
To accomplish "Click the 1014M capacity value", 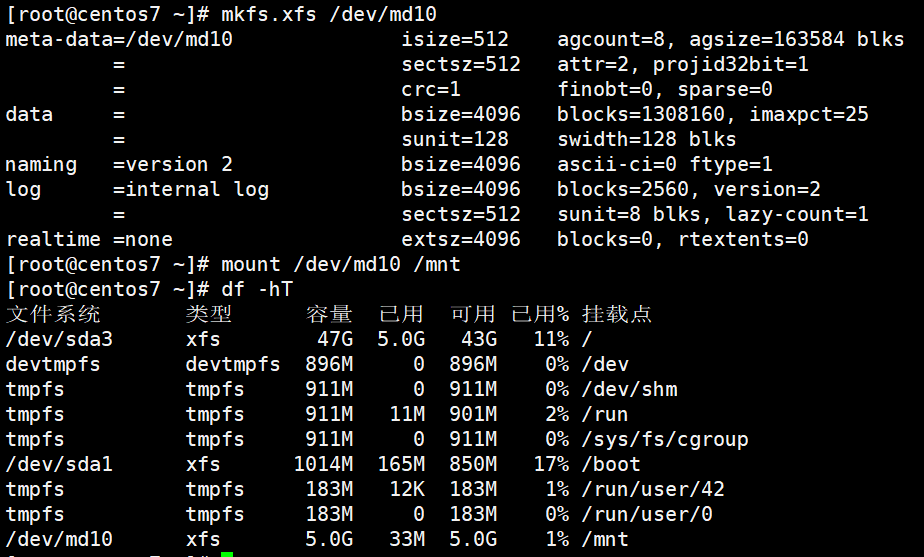I will pyautogui.click(x=323, y=464).
